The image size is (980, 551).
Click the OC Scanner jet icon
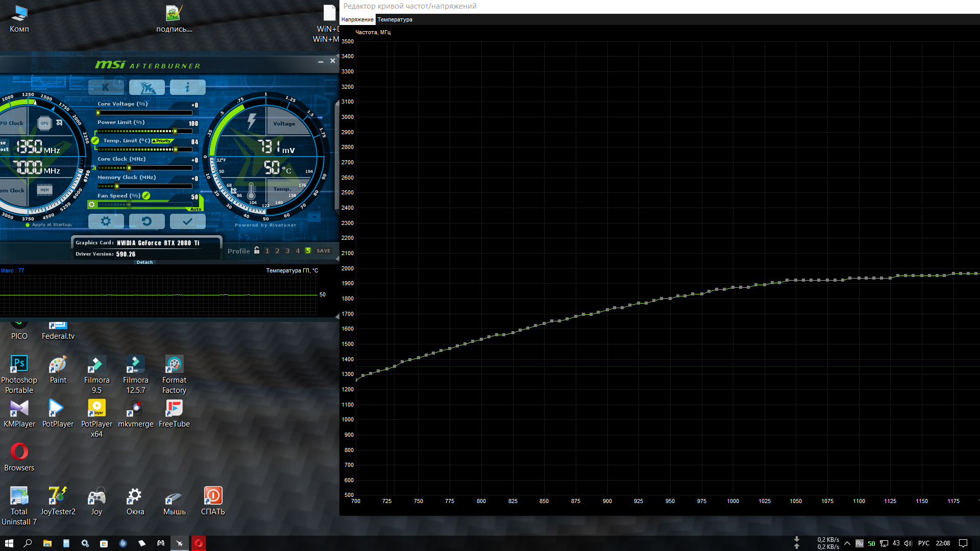[147, 87]
